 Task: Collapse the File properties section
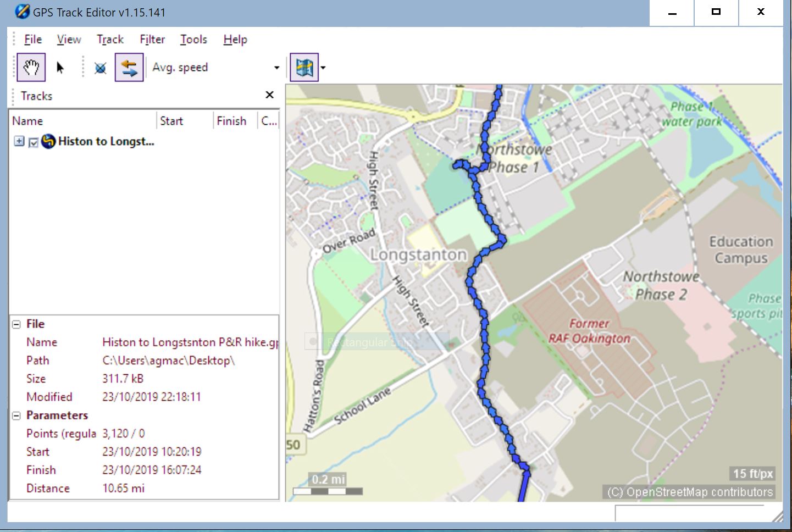(x=16, y=324)
